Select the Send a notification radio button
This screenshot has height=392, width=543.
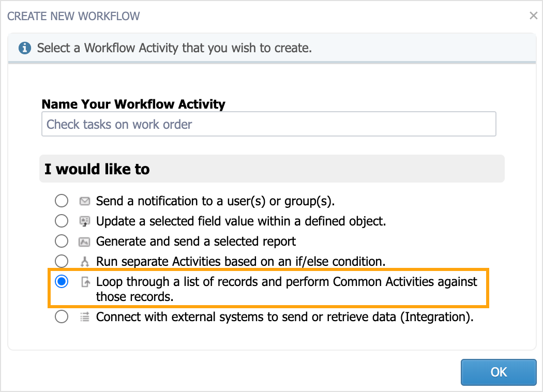(x=62, y=201)
